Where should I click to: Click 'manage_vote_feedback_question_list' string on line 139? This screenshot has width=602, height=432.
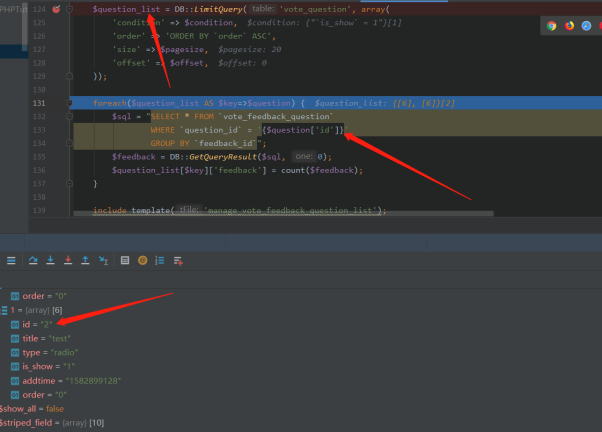pyautogui.click(x=290, y=210)
